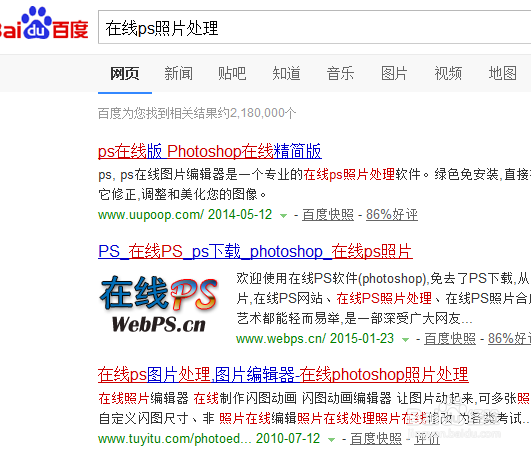Click 评价 link for tuyitu.com result
This screenshot has height=452, width=531.
click(427, 439)
